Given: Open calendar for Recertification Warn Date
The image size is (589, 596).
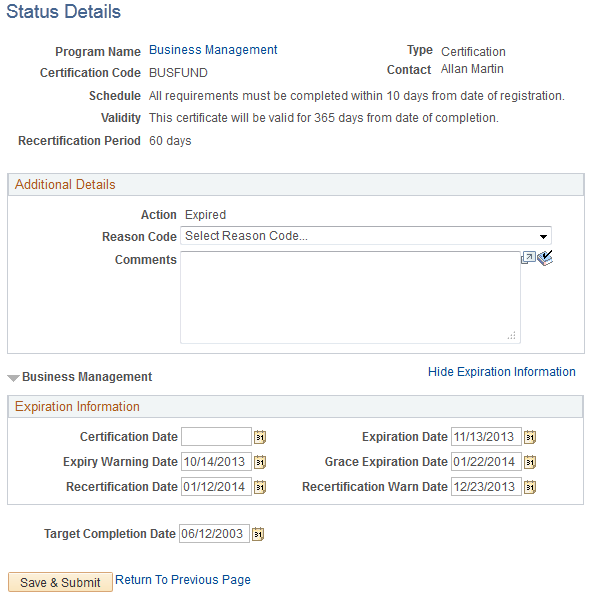Looking at the screenshot, I should click(530, 487).
